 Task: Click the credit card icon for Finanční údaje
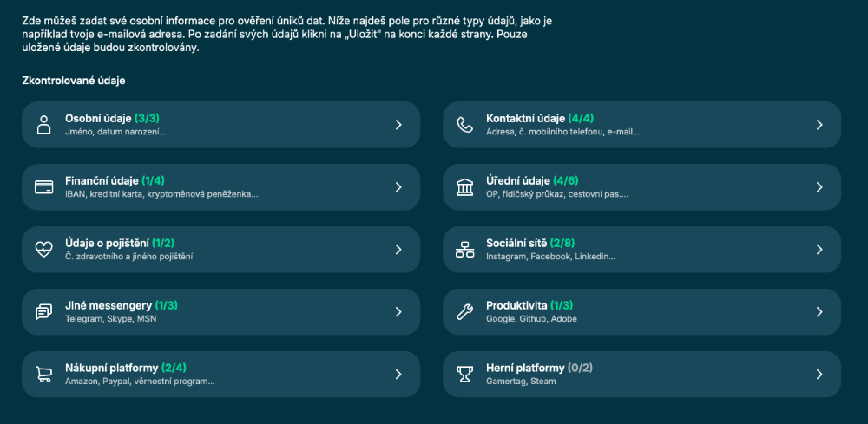pos(43,187)
